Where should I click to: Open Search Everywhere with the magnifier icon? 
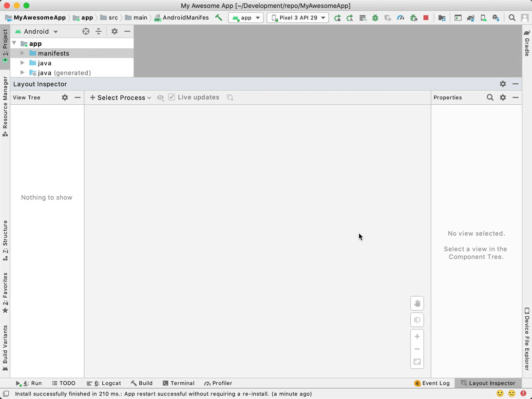pos(513,18)
